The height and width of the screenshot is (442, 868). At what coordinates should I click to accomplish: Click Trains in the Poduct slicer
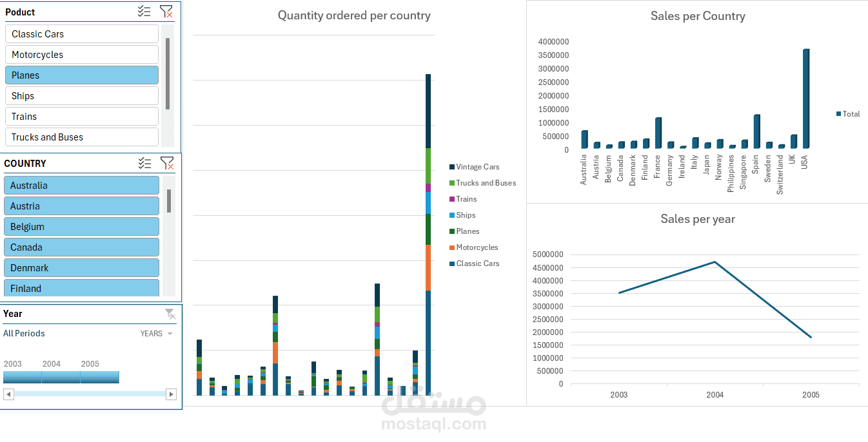tap(81, 116)
